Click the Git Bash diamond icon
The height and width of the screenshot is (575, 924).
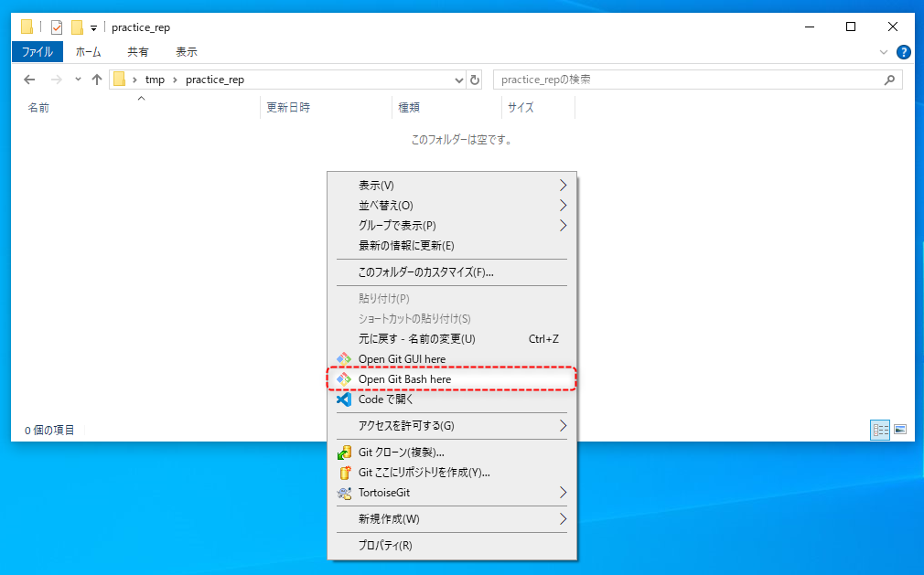pos(344,379)
